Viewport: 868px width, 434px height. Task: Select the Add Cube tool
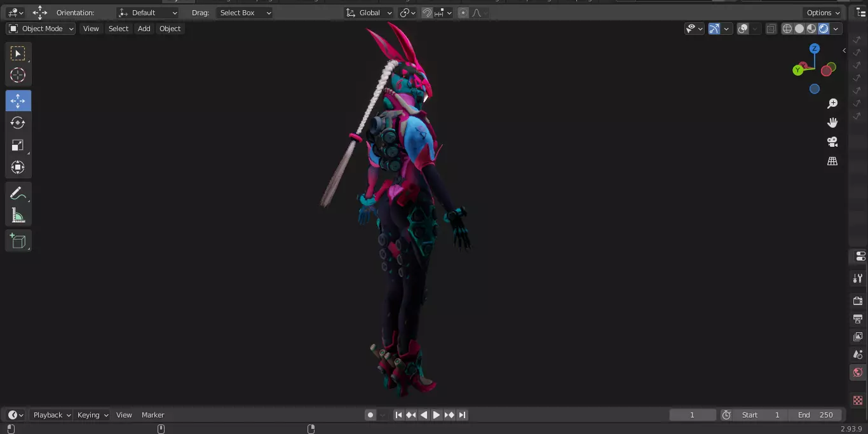click(x=18, y=241)
